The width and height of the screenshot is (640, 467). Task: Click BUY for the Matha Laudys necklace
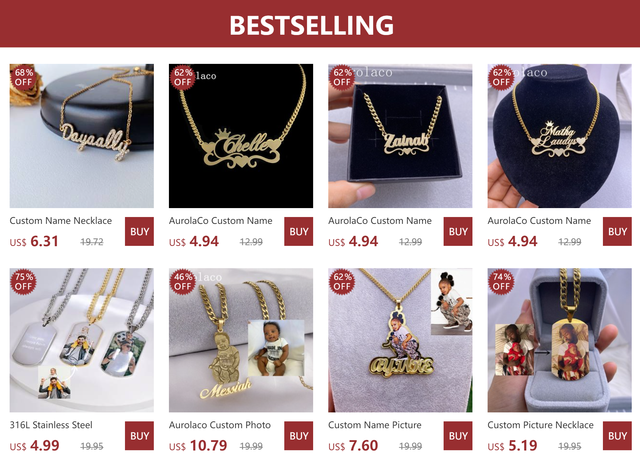point(617,231)
